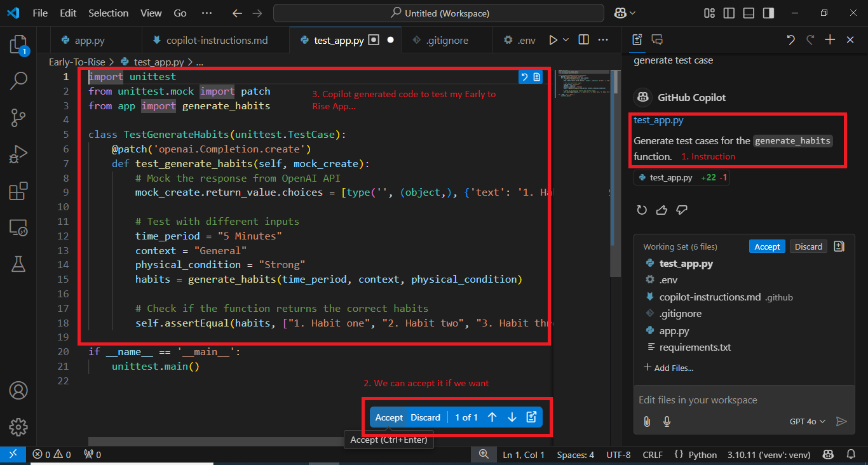The image size is (868, 465).
Task: Switch to the Chat view icon
Action: coord(657,40)
